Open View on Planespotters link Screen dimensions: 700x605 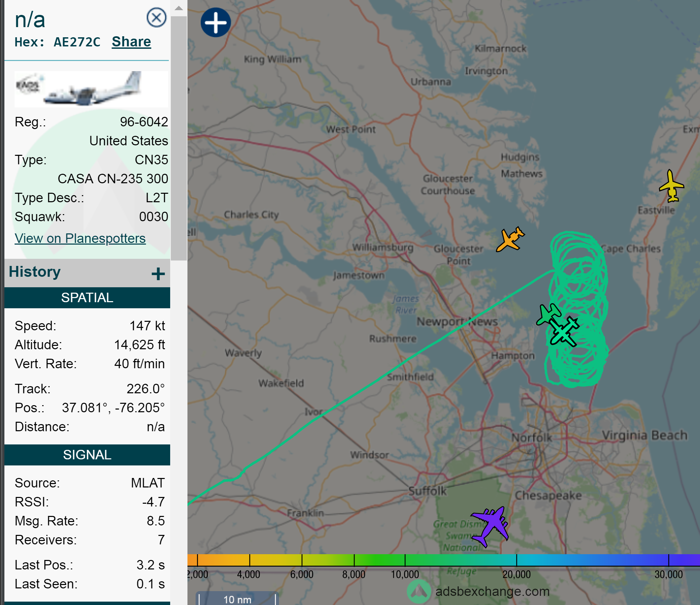pos(80,238)
